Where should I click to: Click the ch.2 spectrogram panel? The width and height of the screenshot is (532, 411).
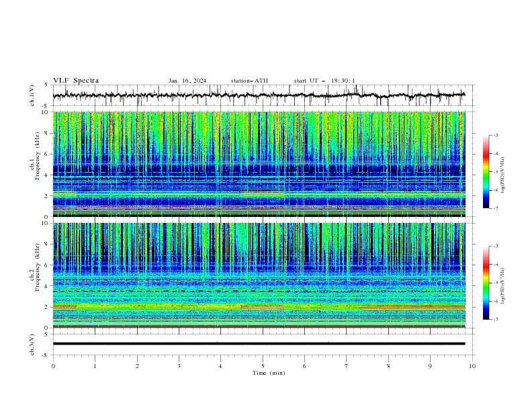[259, 275]
